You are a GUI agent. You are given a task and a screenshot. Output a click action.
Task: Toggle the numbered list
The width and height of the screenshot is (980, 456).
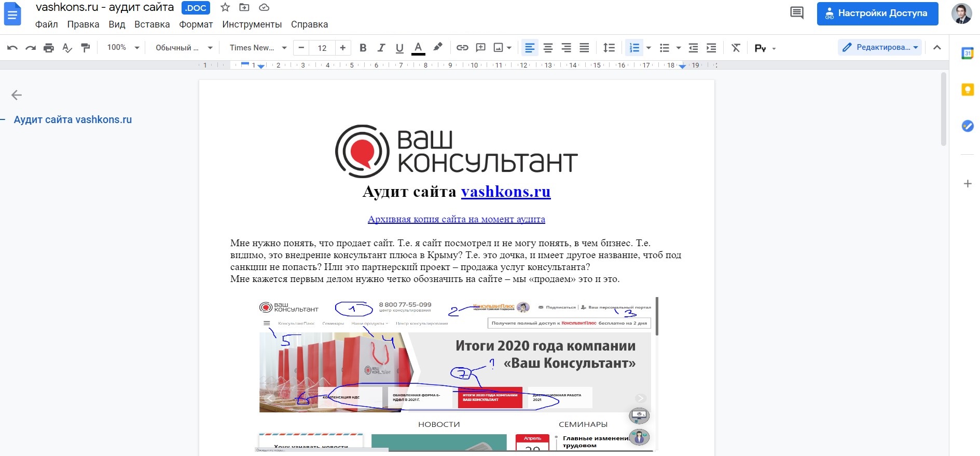[634, 48]
